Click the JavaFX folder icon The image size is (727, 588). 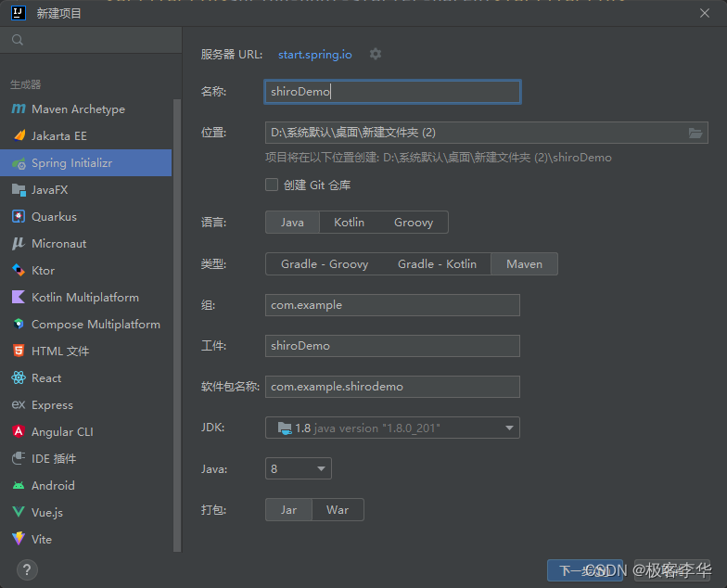tap(19, 189)
